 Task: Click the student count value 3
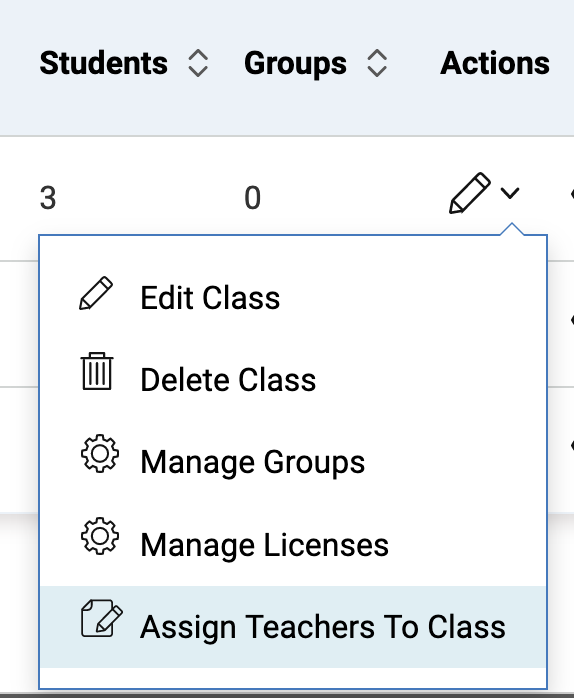point(48,198)
